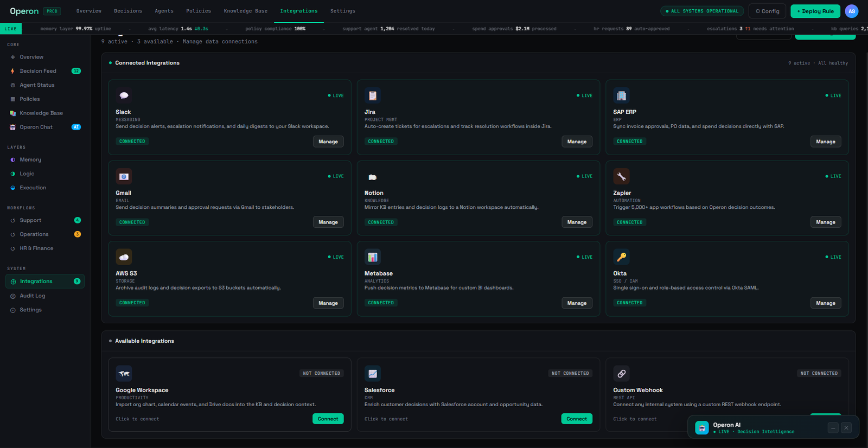The image size is (868, 448).
Task: Click the All Systems Operational status badge
Action: pyautogui.click(x=702, y=11)
